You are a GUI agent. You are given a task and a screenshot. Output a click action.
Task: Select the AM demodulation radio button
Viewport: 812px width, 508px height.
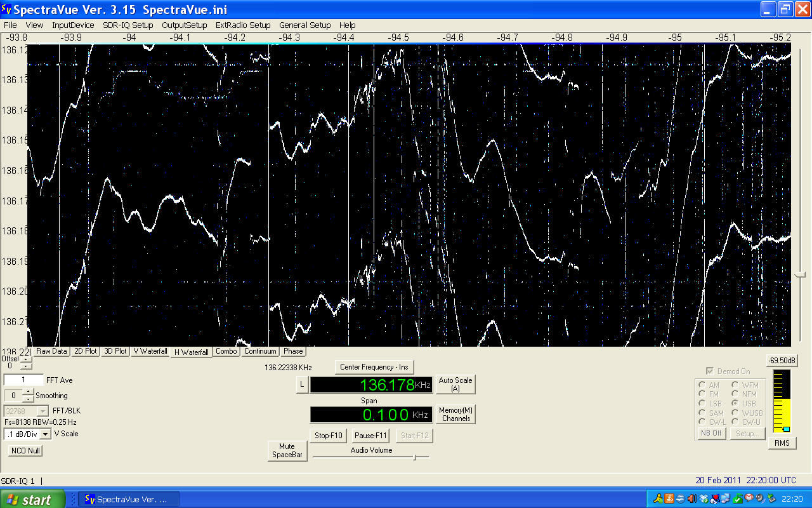(702, 385)
